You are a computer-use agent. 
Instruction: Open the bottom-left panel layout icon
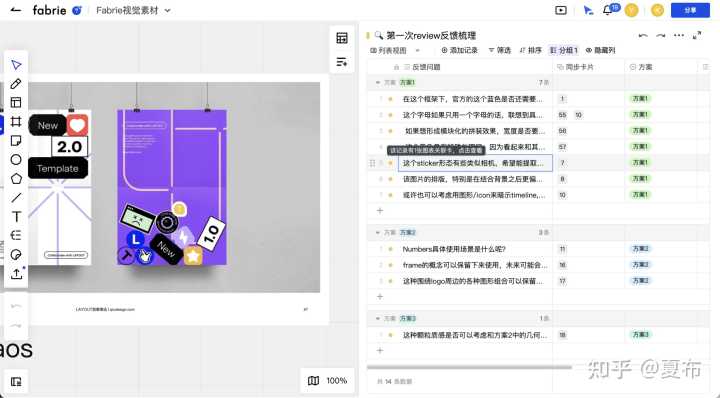16,381
